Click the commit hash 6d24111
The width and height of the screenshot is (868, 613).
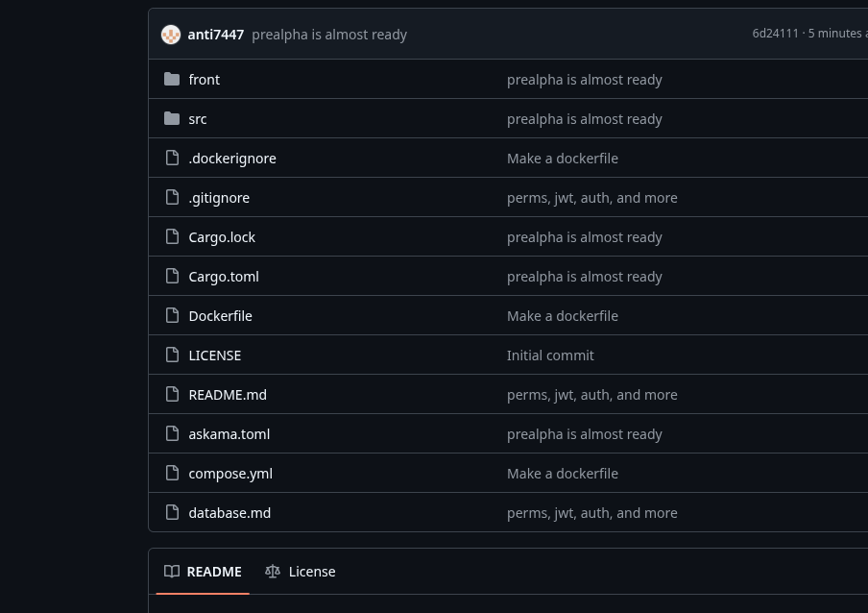click(775, 33)
